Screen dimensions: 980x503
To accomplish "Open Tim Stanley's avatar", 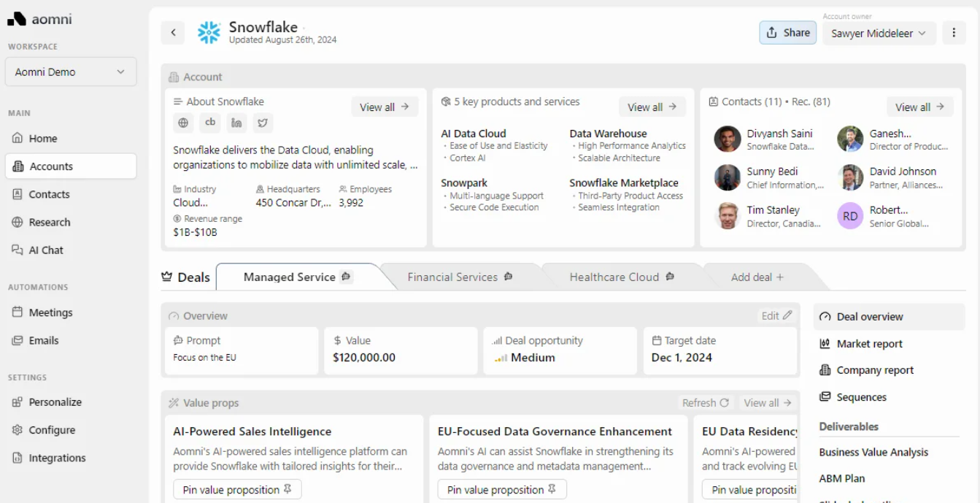I will point(728,216).
